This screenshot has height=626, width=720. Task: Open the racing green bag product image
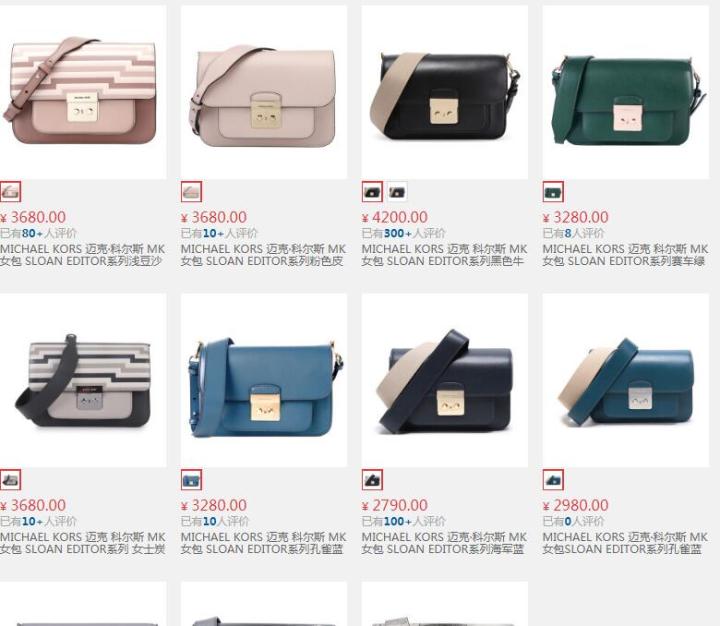[x=625, y=92]
